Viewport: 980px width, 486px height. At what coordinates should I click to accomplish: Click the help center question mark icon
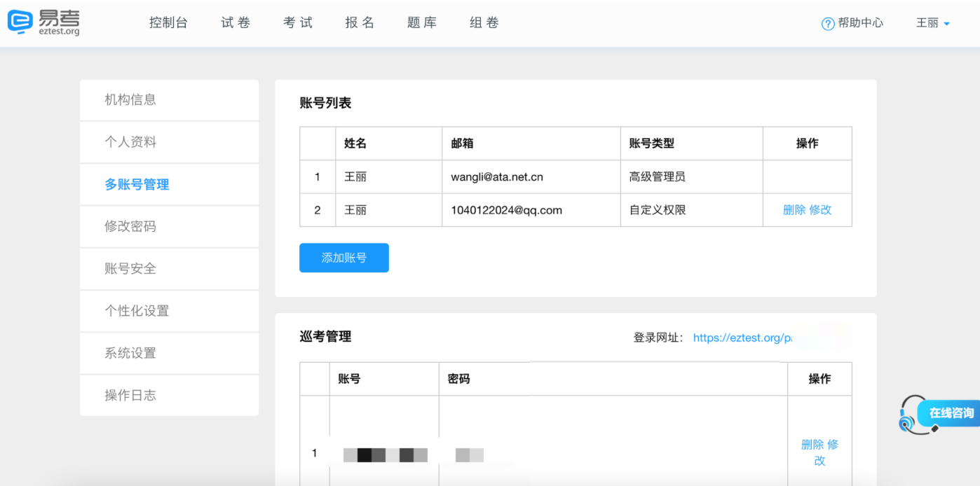(x=828, y=24)
